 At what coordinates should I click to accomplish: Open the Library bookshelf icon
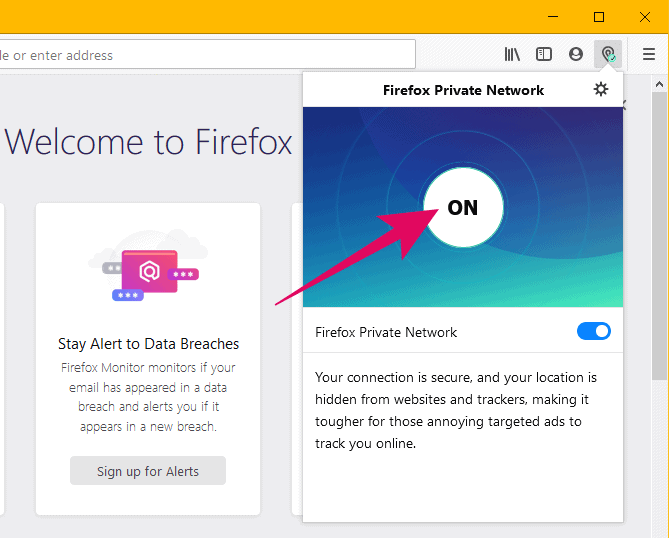coord(512,54)
